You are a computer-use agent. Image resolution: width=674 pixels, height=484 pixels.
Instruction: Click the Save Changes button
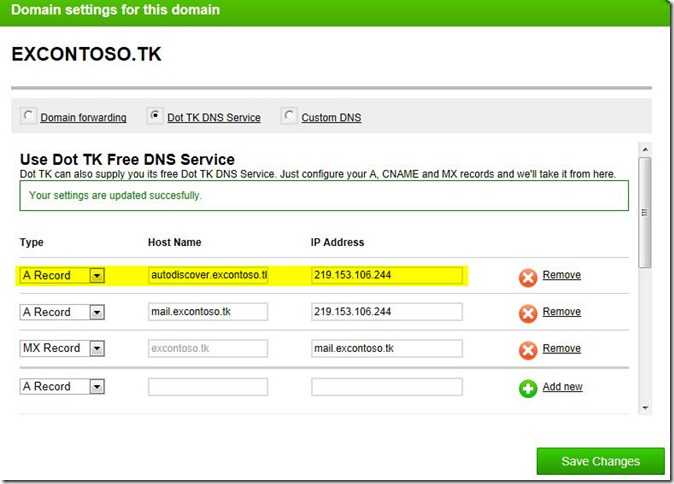point(600,461)
